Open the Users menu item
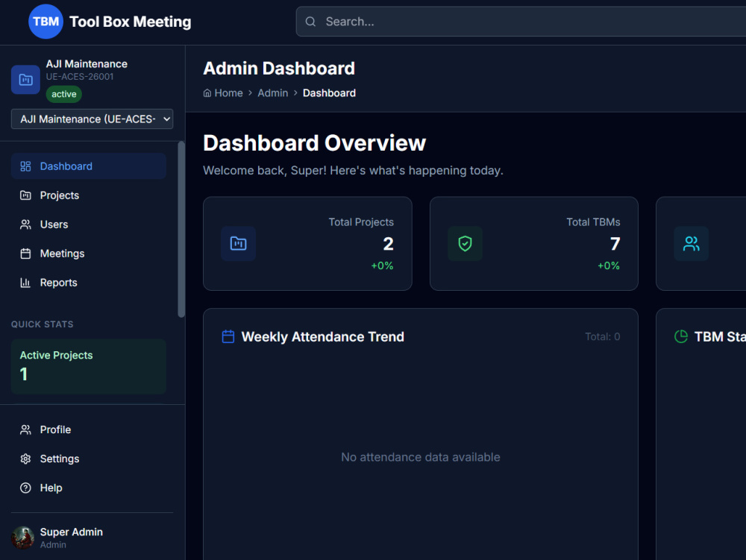Image resolution: width=746 pixels, height=560 pixels. (x=89, y=224)
